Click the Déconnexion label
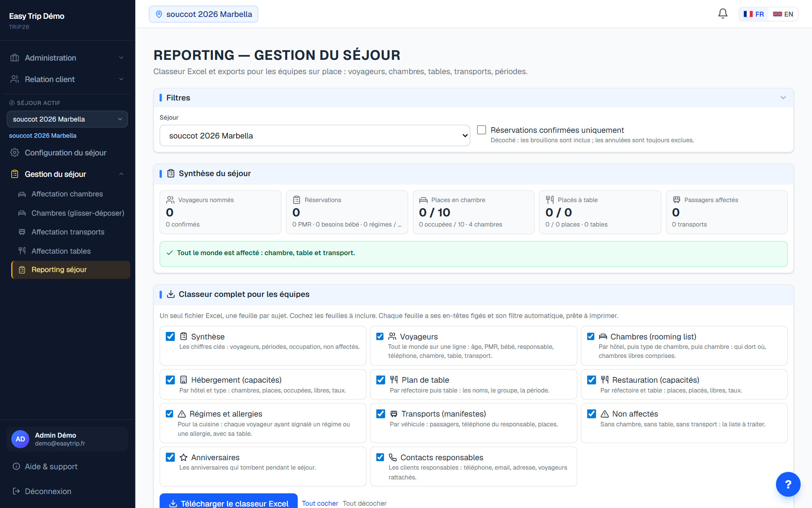Screen dimensions: 812x508 [48, 491]
